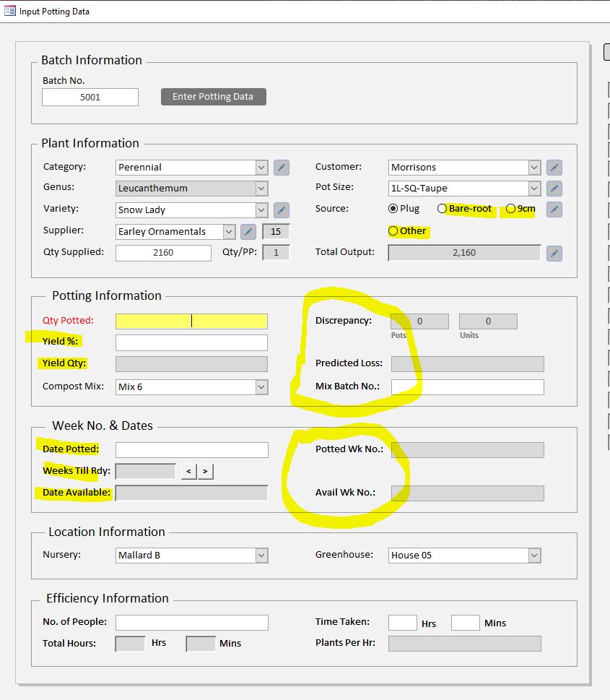Click the increase Weeks Till Rdy arrow

(205, 472)
